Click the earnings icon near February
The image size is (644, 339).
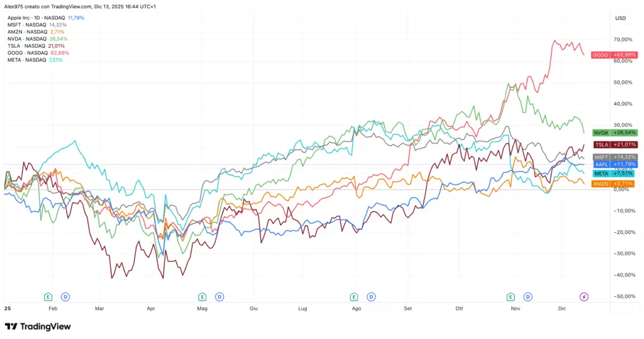tap(48, 296)
